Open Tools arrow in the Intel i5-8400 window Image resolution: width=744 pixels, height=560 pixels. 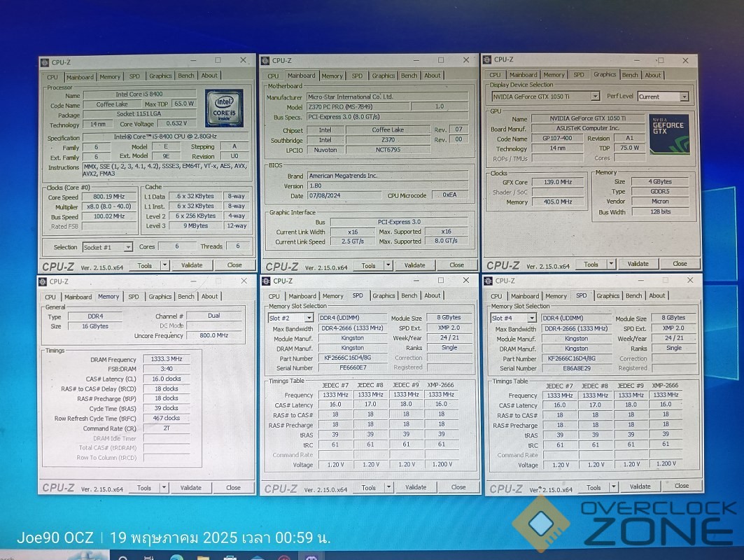tap(165, 265)
